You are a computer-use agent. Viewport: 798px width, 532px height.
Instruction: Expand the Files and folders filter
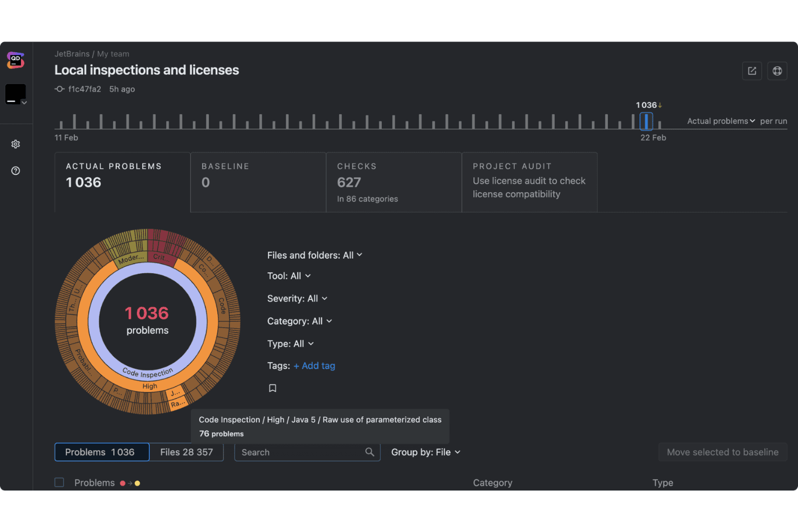(315, 255)
